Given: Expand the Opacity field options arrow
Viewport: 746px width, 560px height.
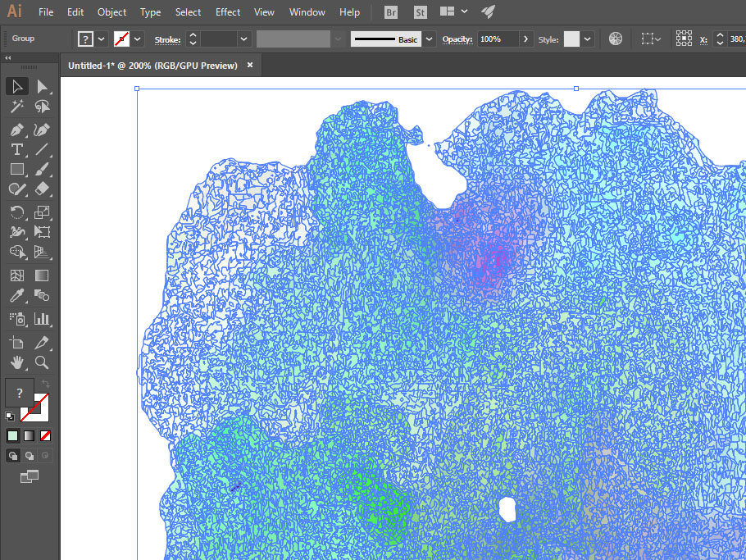Looking at the screenshot, I should (525, 39).
